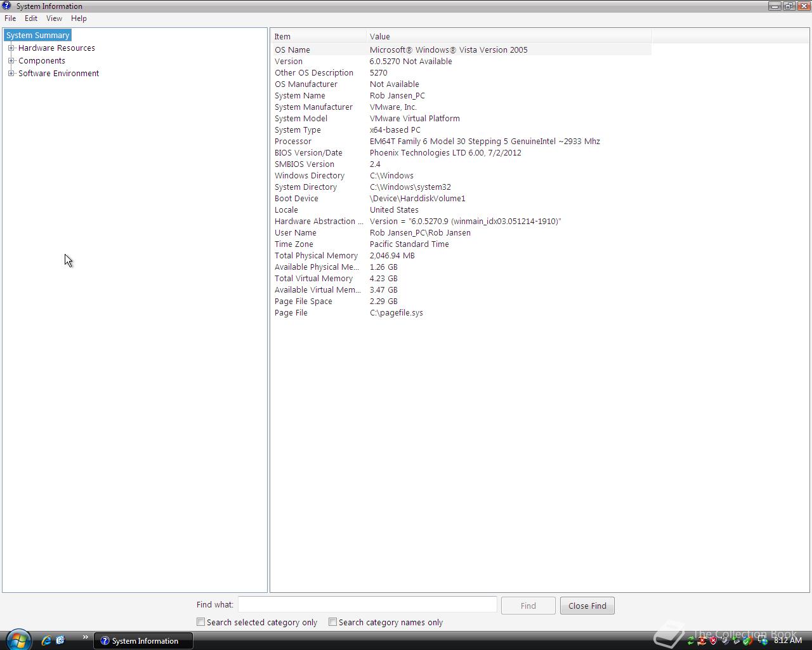Select the SMBIOS Version row
This screenshot has height=650, width=812.
click(x=461, y=164)
